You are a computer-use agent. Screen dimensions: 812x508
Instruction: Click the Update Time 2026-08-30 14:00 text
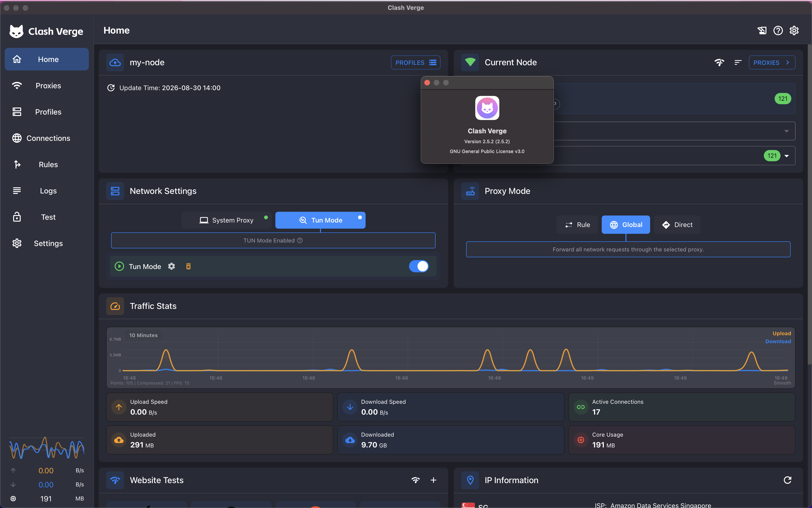(170, 88)
